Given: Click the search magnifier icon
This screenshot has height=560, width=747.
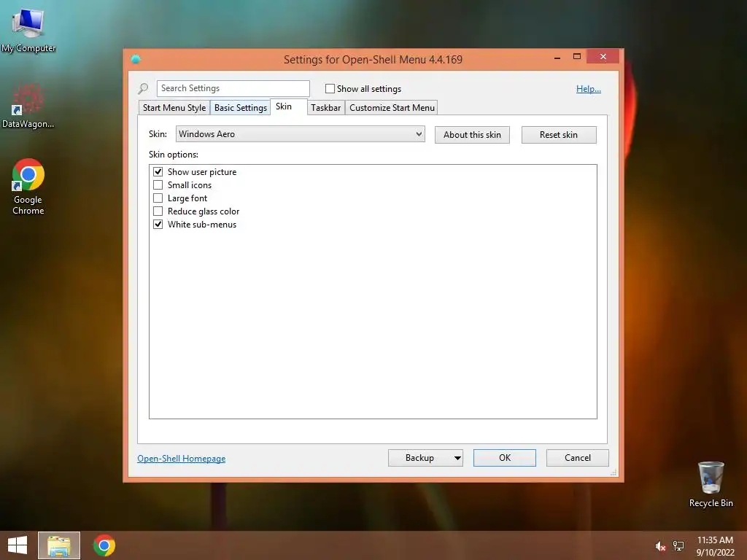Looking at the screenshot, I should (x=143, y=88).
